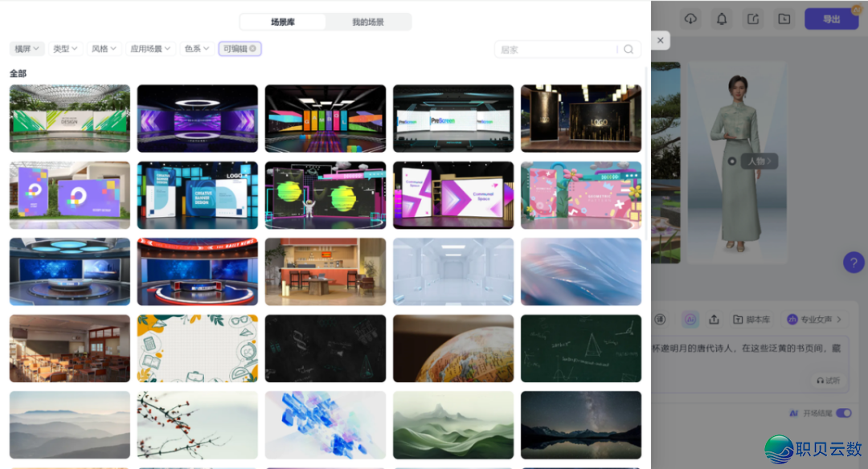Select the 场景库 tab

pyautogui.click(x=283, y=22)
